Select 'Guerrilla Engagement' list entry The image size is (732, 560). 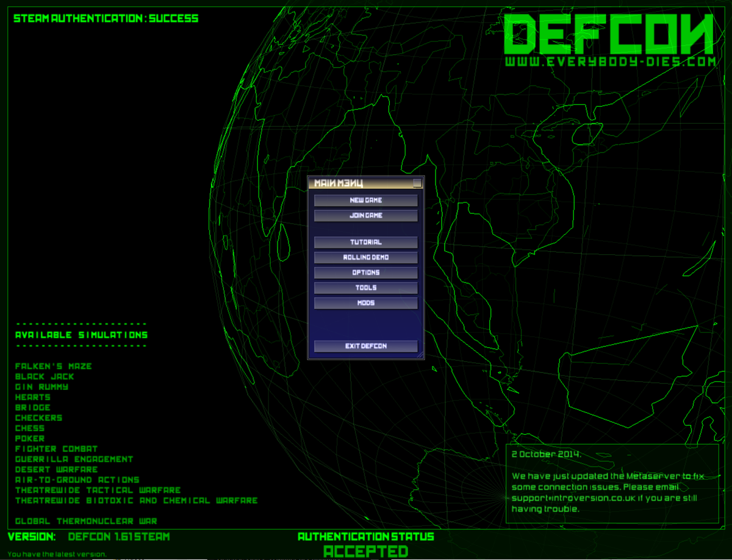coord(74,459)
